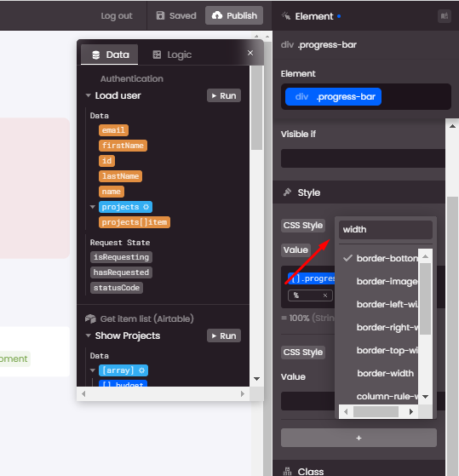This screenshot has width=459, height=476.
Task: Run the Load user request
Action: point(224,95)
